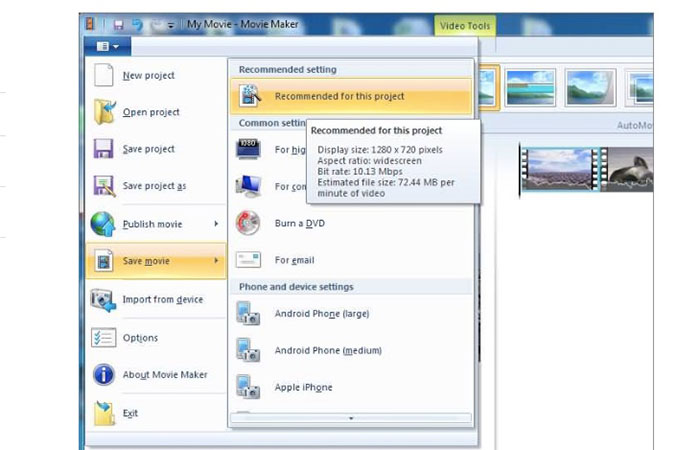Open the Options menu entry
This screenshot has width=700, height=450.
[x=156, y=338]
